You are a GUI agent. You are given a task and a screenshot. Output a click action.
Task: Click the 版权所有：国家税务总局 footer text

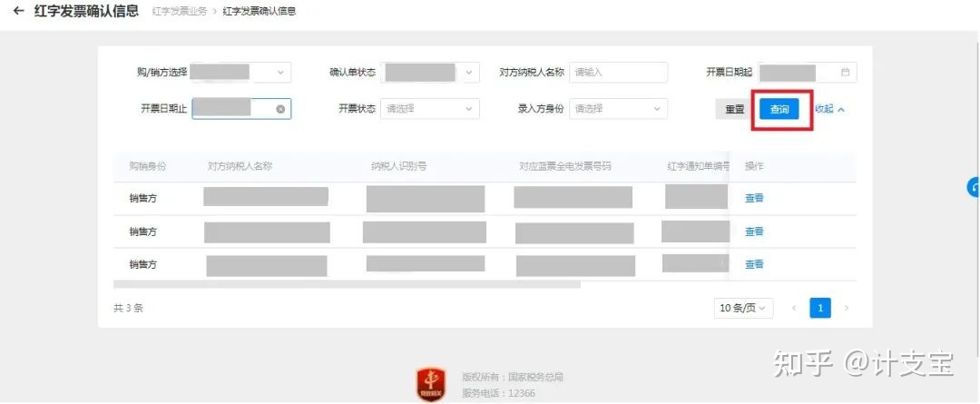pos(513,377)
